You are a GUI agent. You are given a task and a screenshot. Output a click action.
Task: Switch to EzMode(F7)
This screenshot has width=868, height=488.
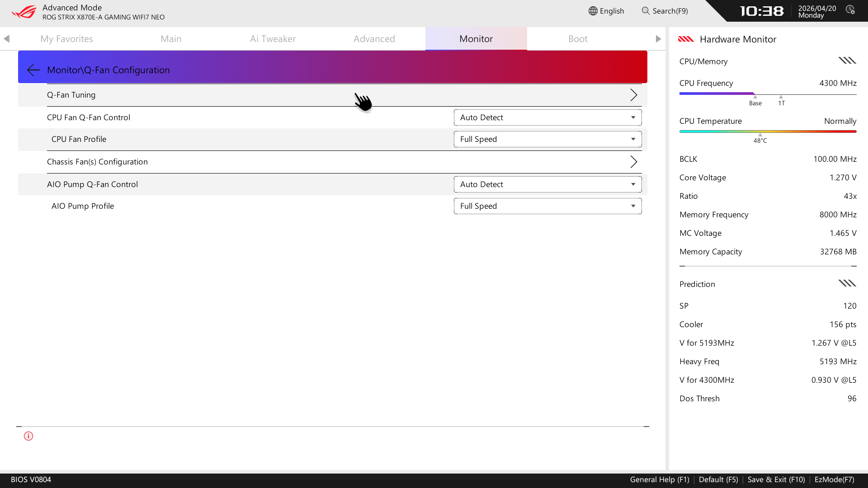click(x=834, y=479)
